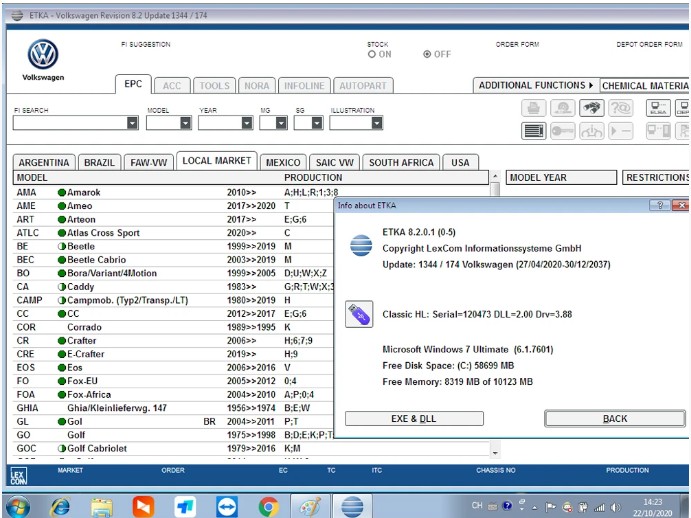Click the question-mark email help icon
The image size is (691, 518).
click(x=620, y=108)
